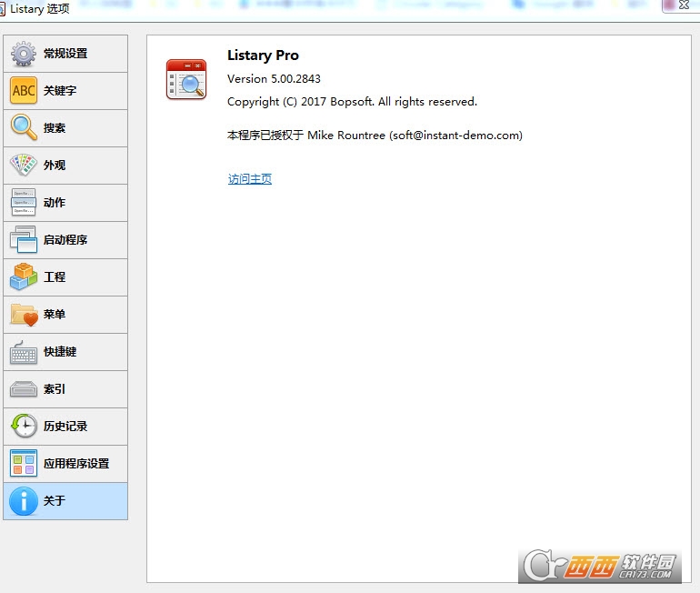The image size is (700, 593).
Task: Click the Copyright 2017 Bopsoft line
Action: click(352, 102)
